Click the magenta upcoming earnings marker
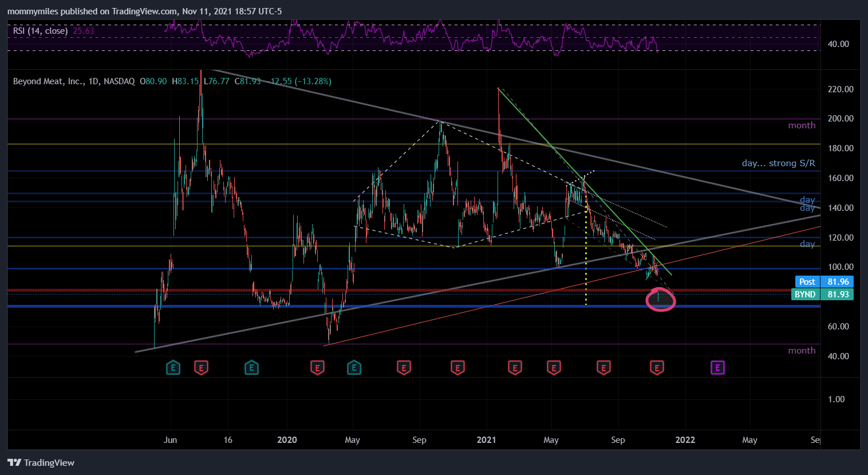Image resolution: width=868 pixels, height=475 pixels. point(717,367)
